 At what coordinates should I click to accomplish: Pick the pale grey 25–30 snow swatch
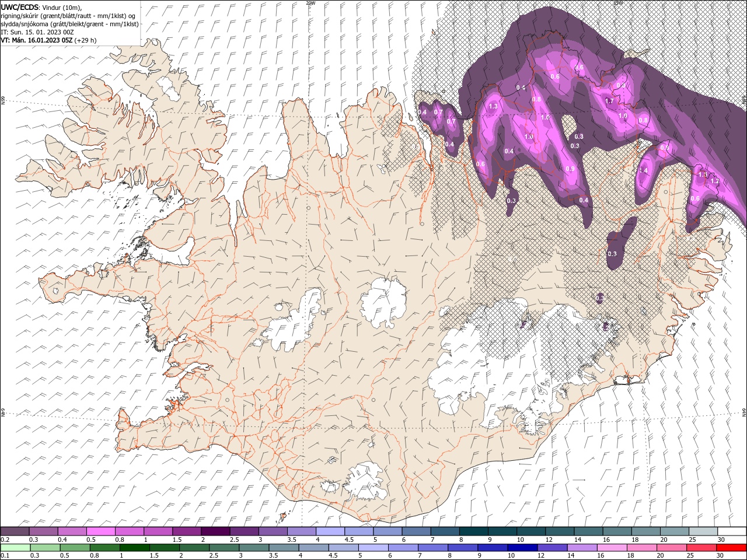(703, 531)
